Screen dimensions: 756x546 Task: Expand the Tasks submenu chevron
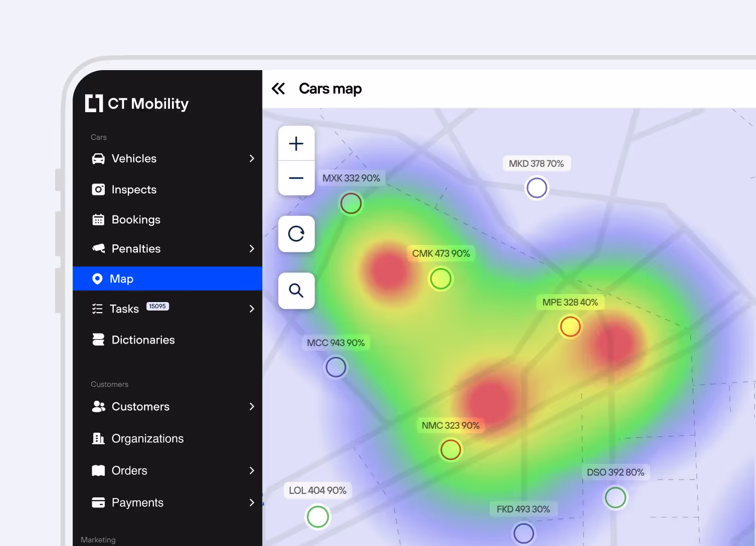pyautogui.click(x=252, y=309)
